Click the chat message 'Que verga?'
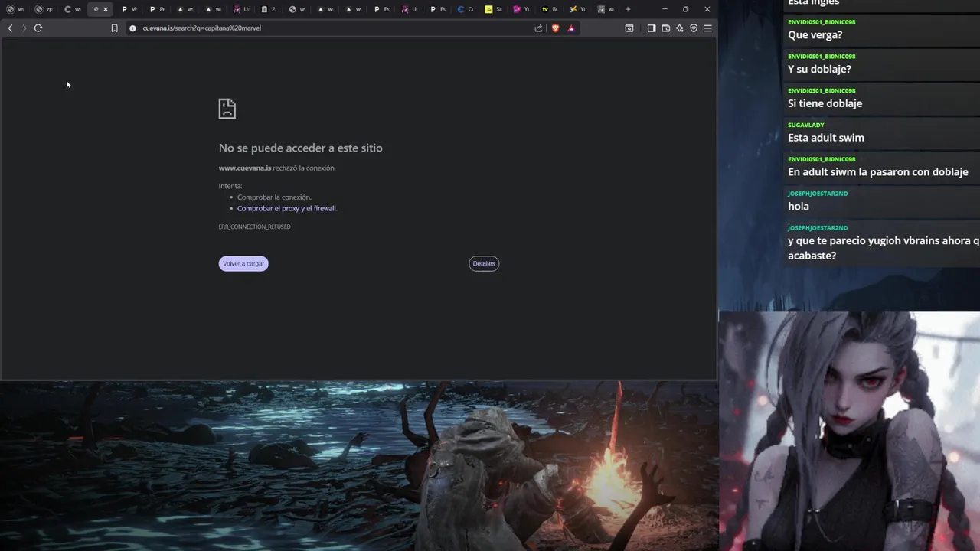The width and height of the screenshot is (980, 551). tap(815, 35)
